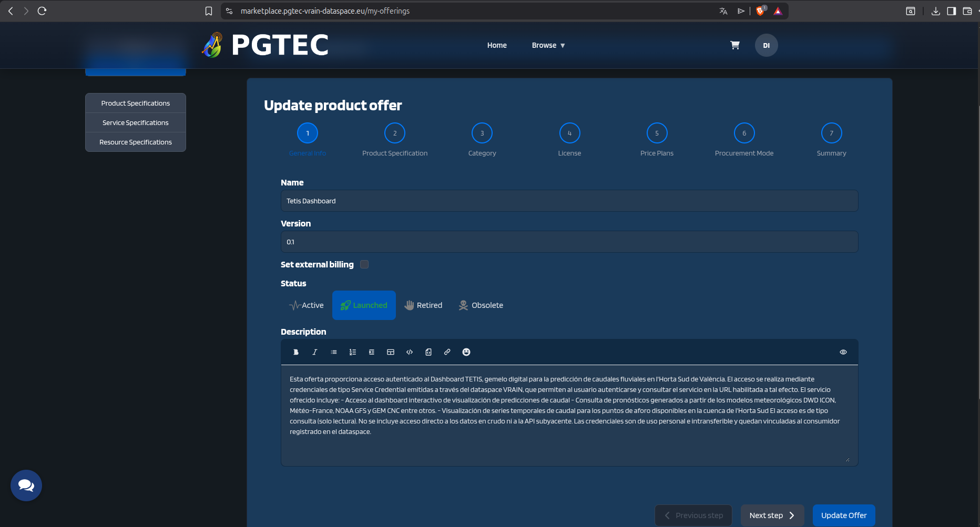Open the emoji picker in editor
980x527 pixels.
pos(466,352)
